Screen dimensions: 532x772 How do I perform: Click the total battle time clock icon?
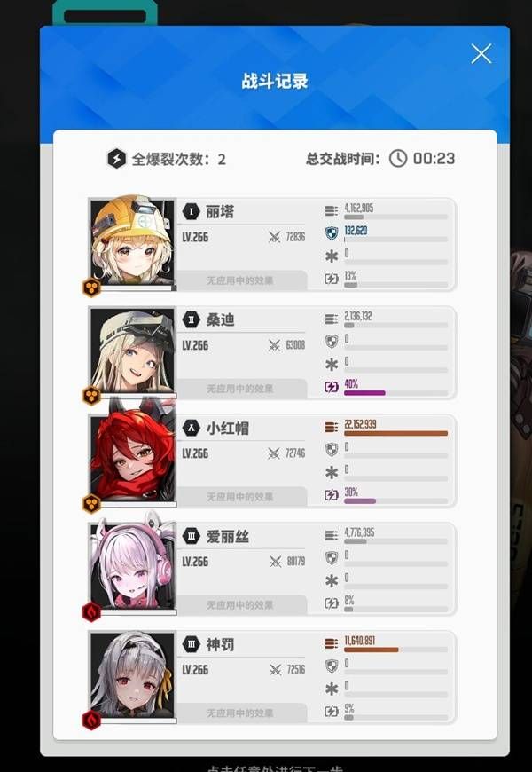(397, 159)
